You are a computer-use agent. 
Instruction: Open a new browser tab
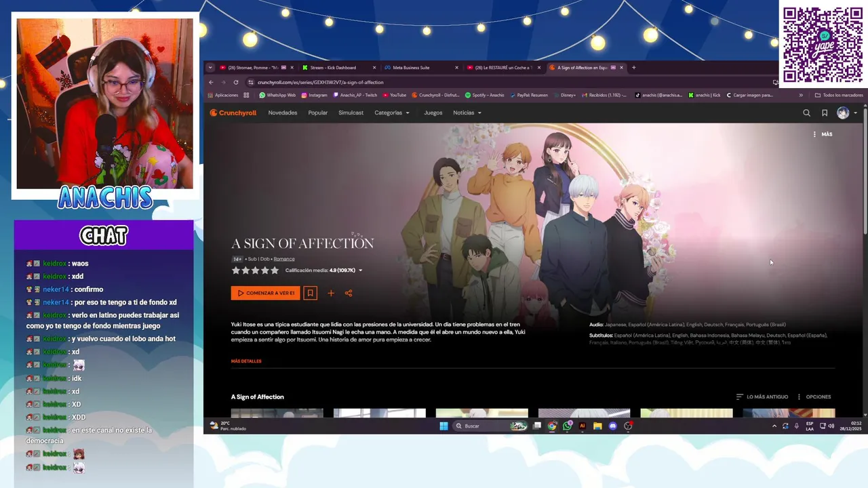coord(634,68)
